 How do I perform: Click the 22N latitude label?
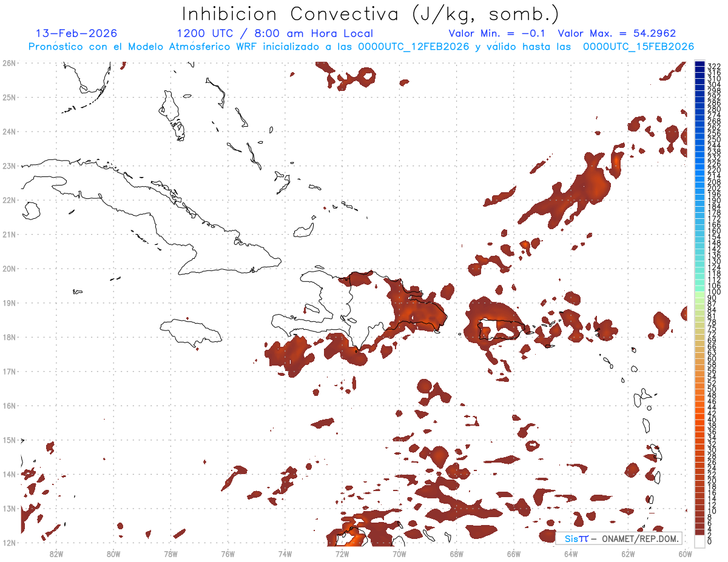(9, 200)
